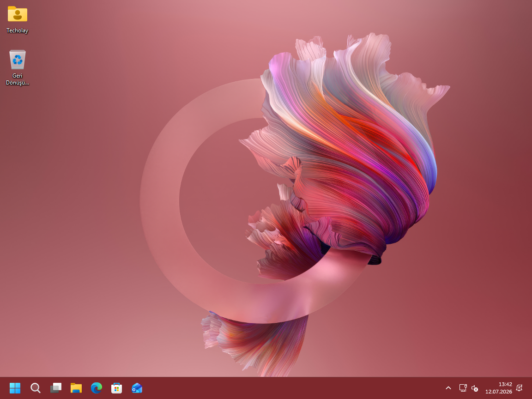Open the notifications bell icon
Viewport: 532px width, 399px height.
[x=519, y=388]
